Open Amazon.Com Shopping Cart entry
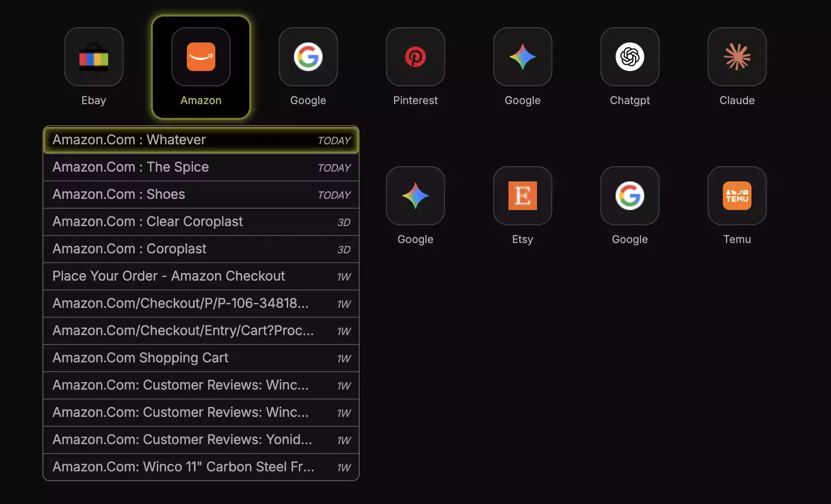Viewport: 831px width, 504px height. (201, 358)
